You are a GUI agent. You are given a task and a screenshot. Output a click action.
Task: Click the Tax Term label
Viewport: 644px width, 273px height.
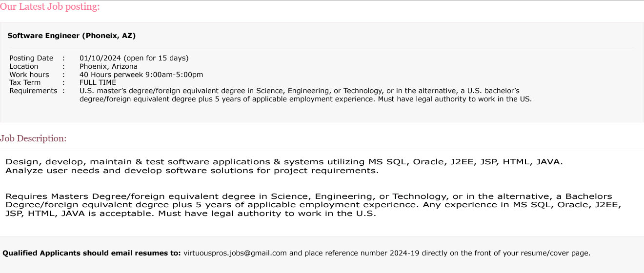click(x=25, y=82)
